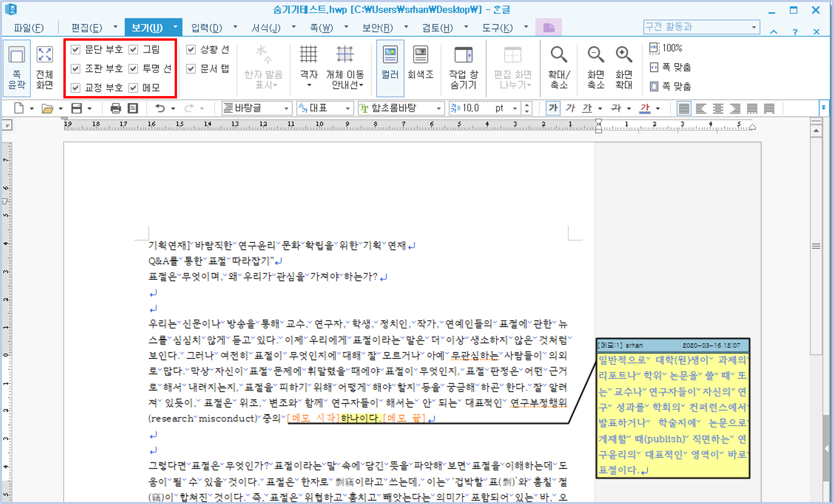This screenshot has width=834, height=504.
Task: Open 검토(H) menu
Action: point(437,28)
